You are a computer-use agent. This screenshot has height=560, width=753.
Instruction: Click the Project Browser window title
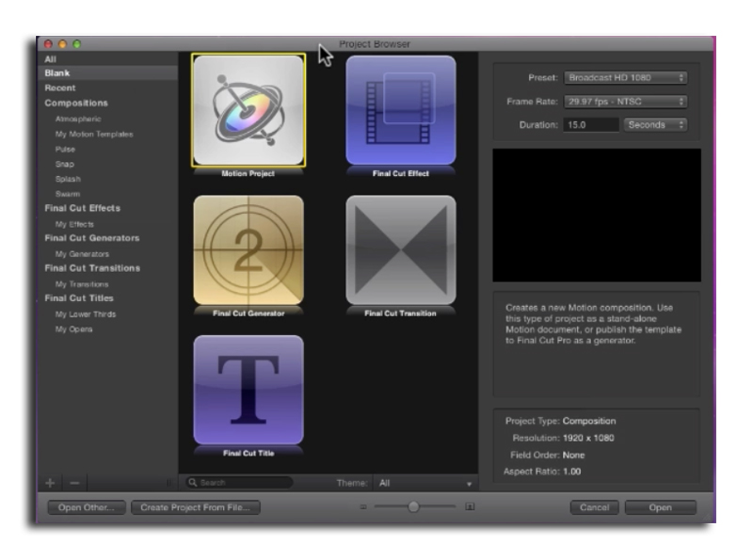click(375, 44)
